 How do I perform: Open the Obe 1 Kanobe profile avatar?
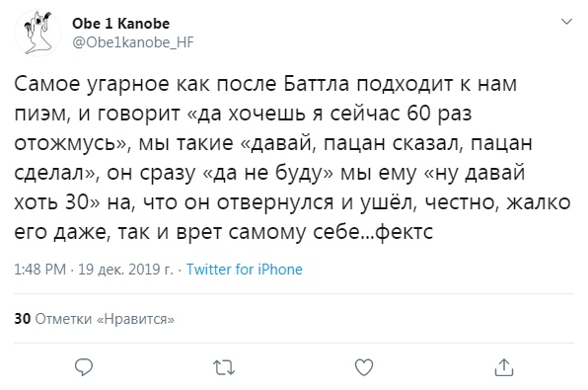tap(37, 33)
